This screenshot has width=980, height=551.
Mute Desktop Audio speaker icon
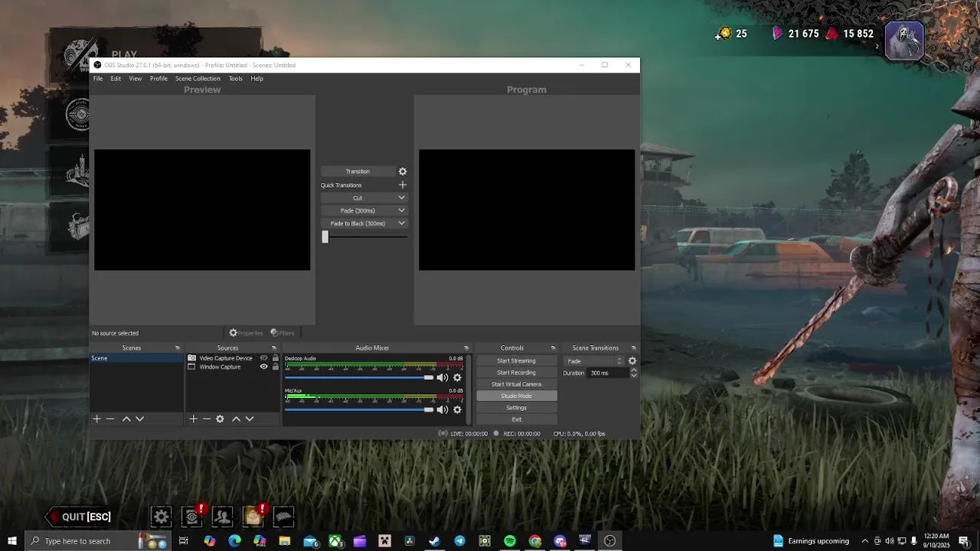pyautogui.click(x=443, y=377)
